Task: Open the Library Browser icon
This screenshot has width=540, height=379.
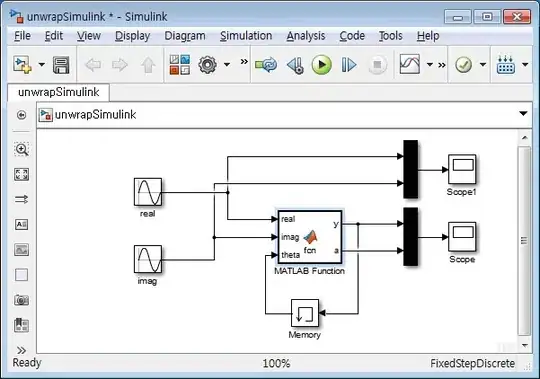Action: point(180,64)
